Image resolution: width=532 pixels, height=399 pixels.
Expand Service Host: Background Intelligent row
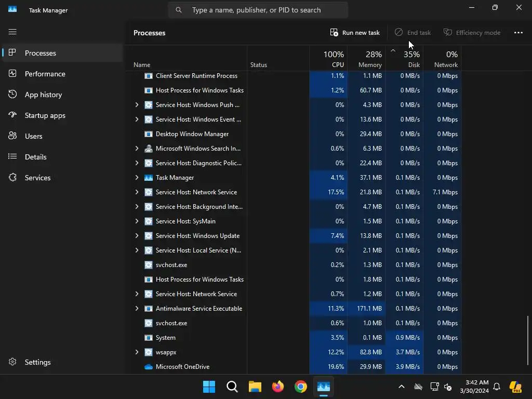coord(137,207)
